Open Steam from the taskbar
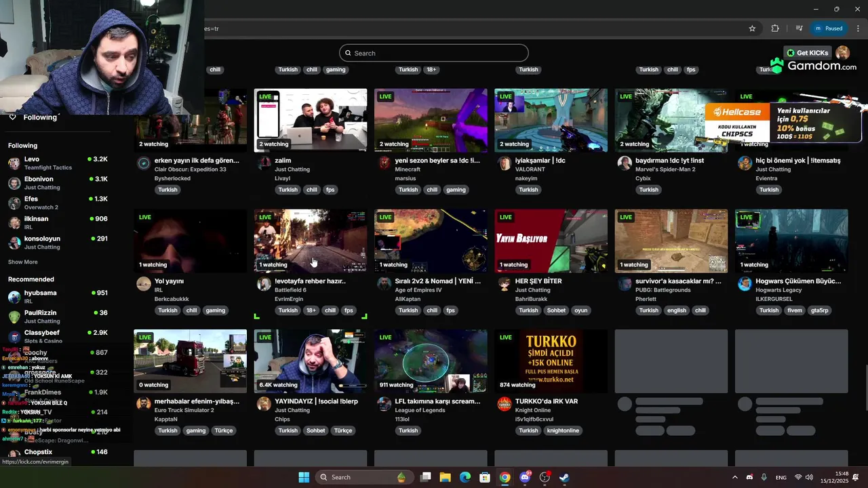The height and width of the screenshot is (488, 868). (x=564, y=477)
